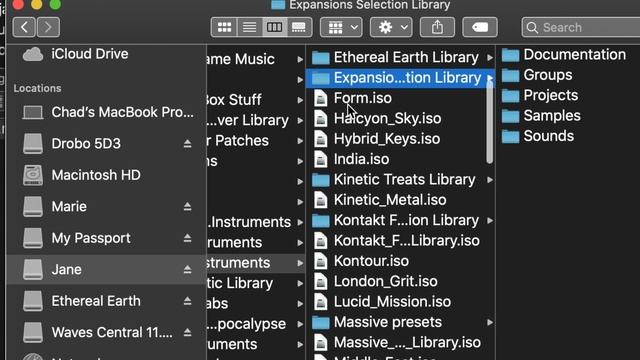Image resolution: width=640 pixels, height=360 pixels.
Task: Click the green window zoom button
Action: click(55, 4)
